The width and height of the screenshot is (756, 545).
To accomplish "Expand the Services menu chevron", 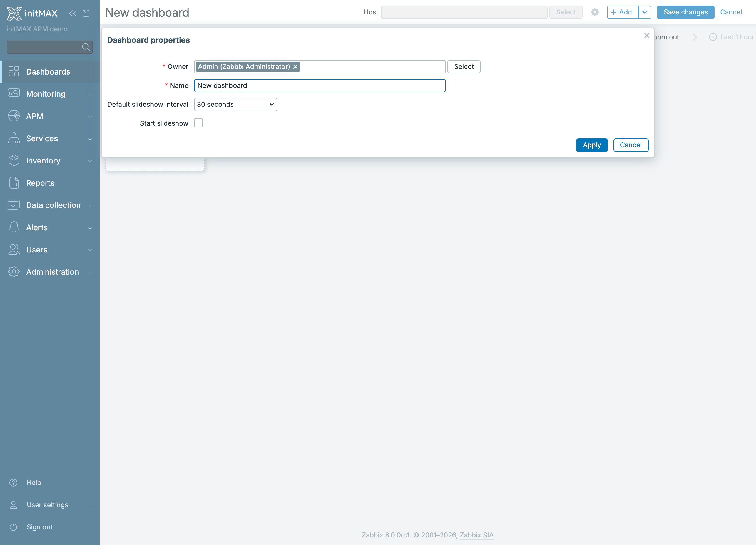I will [x=90, y=139].
